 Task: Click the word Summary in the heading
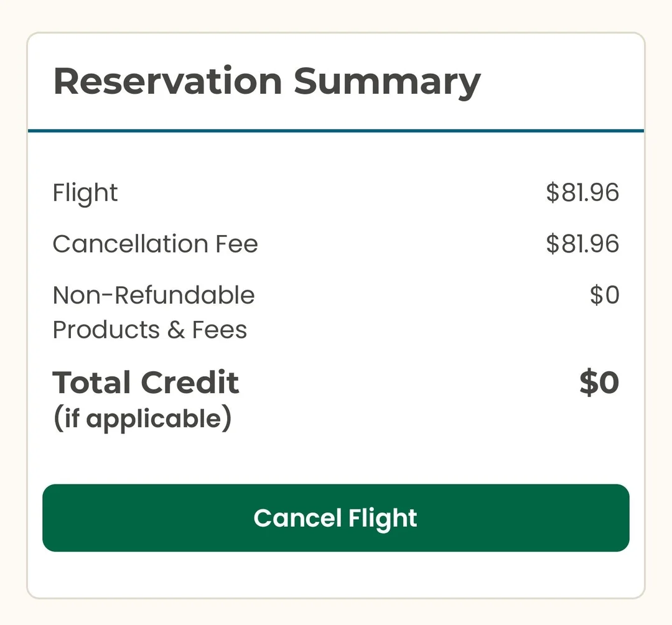click(387, 81)
